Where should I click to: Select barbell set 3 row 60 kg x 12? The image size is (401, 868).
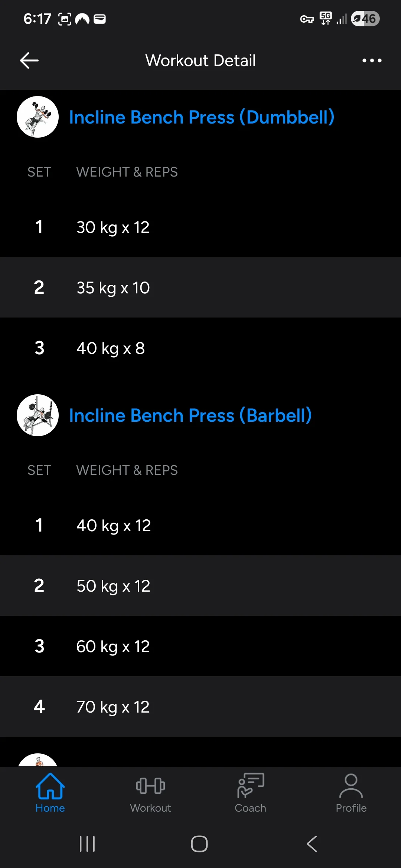coord(200,646)
